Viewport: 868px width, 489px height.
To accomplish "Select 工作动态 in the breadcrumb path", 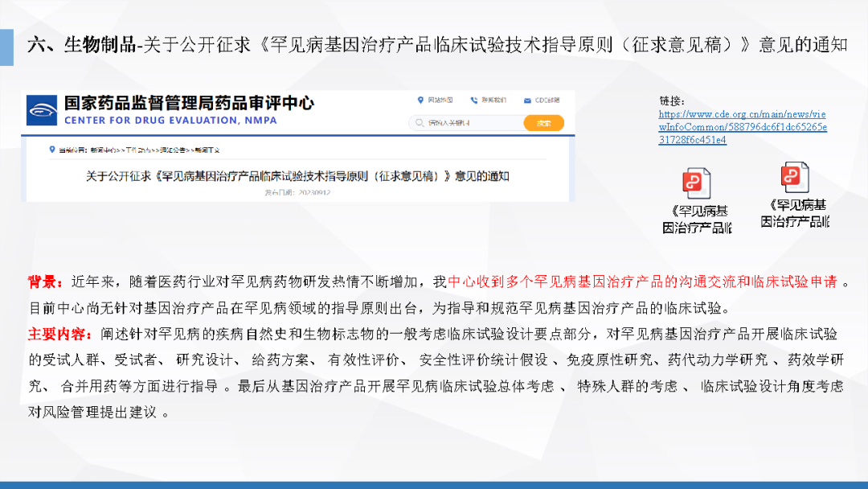I will tap(139, 150).
